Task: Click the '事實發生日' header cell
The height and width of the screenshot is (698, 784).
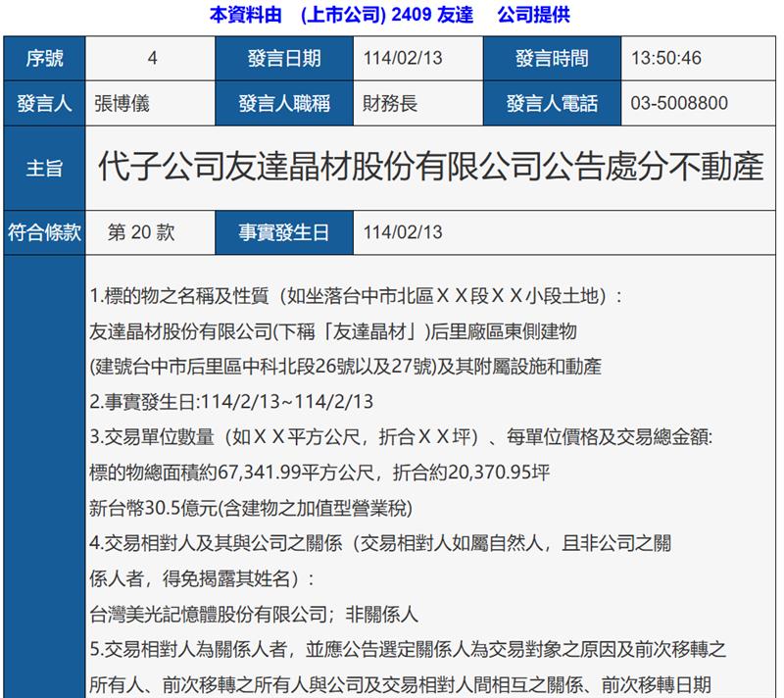Action: [x=284, y=232]
